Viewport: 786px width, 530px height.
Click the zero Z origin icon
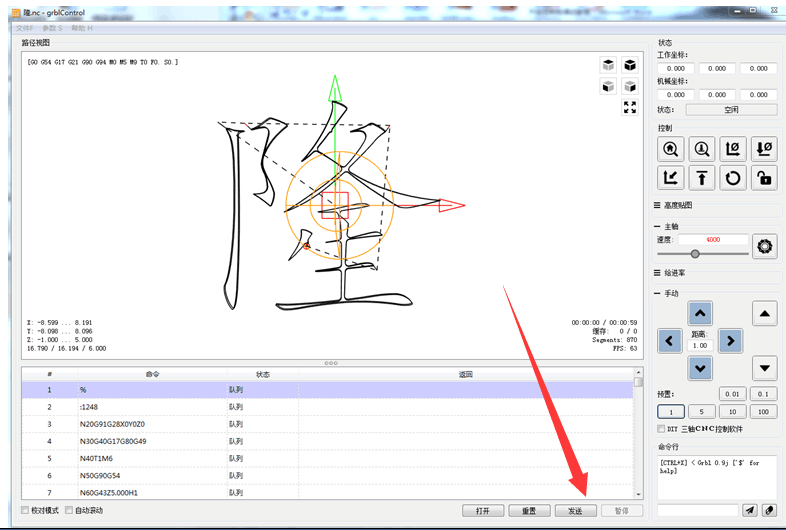click(764, 149)
